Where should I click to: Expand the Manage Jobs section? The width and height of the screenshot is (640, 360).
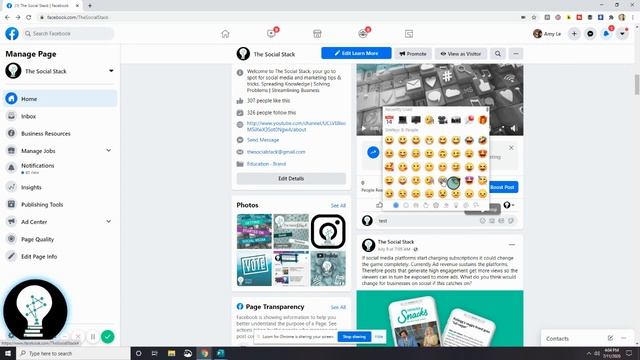(x=109, y=150)
